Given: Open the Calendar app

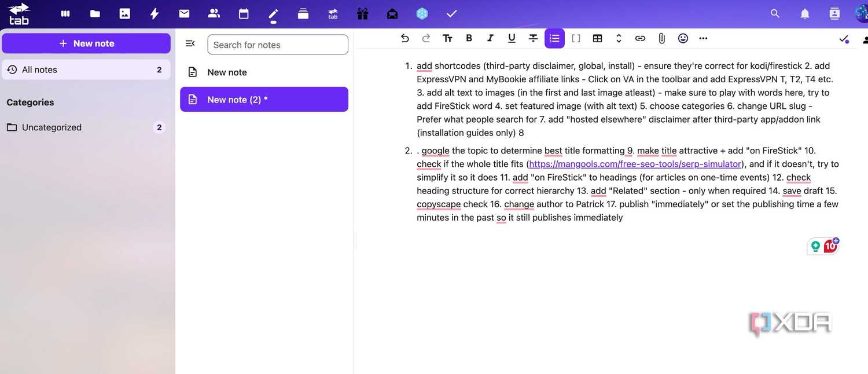Looking at the screenshot, I should click(x=244, y=13).
